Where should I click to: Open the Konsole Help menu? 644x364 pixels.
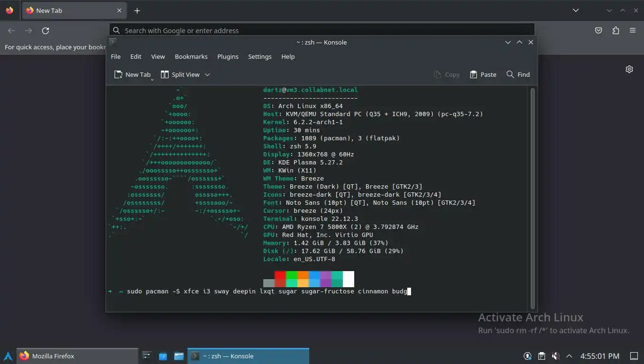point(288,56)
